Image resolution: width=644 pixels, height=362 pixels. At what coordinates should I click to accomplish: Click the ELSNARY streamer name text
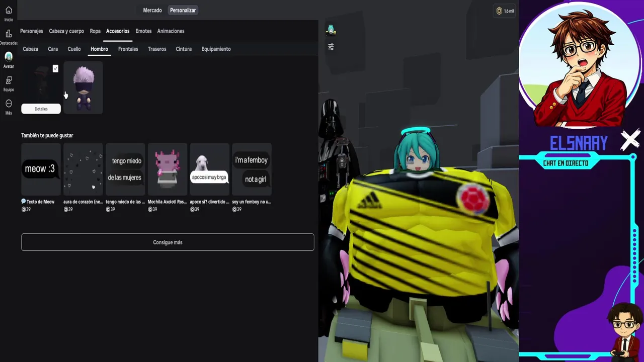(x=579, y=144)
